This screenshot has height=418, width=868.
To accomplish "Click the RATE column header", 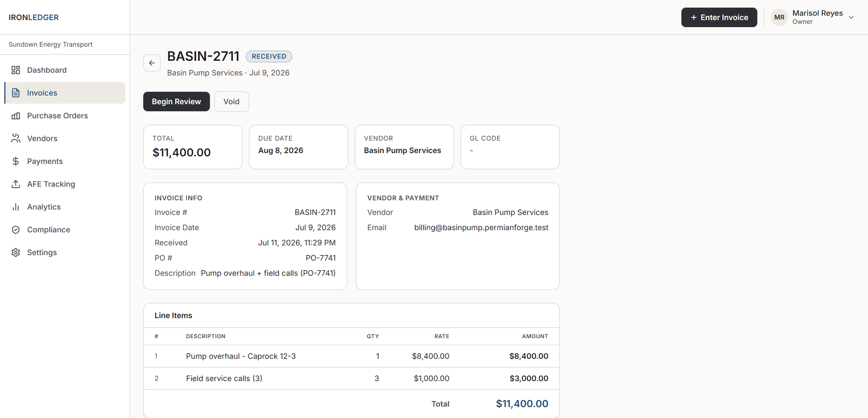I will (442, 337).
